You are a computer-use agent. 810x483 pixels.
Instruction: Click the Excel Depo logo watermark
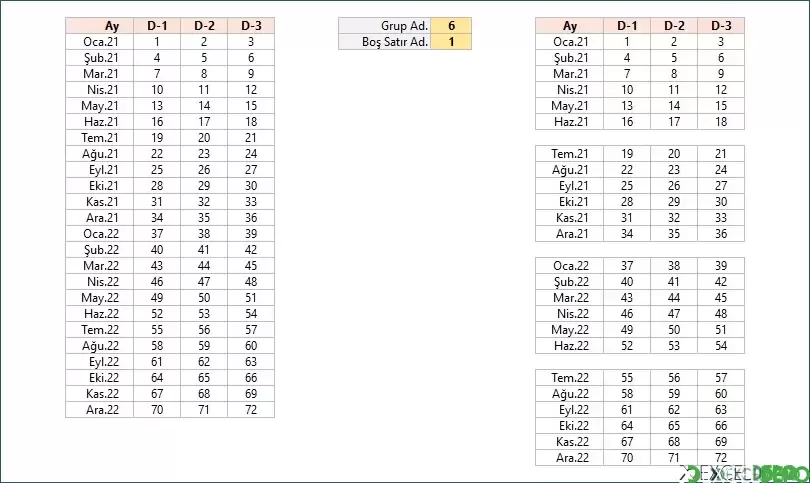pos(745,474)
